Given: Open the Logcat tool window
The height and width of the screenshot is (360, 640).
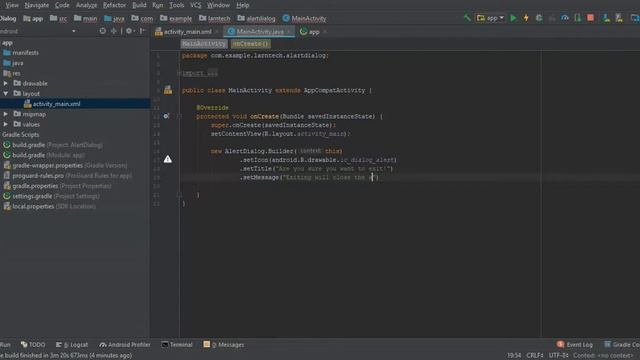Looking at the screenshot, I should pos(72,344).
